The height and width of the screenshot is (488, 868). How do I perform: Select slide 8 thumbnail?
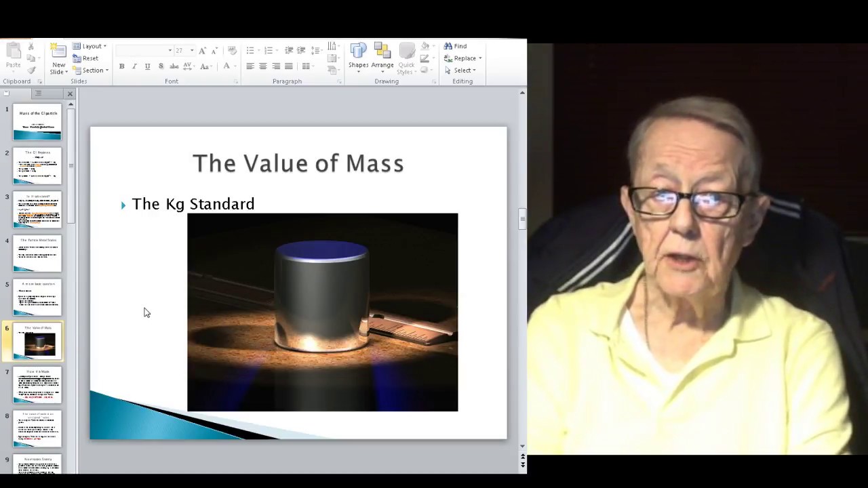coord(37,429)
